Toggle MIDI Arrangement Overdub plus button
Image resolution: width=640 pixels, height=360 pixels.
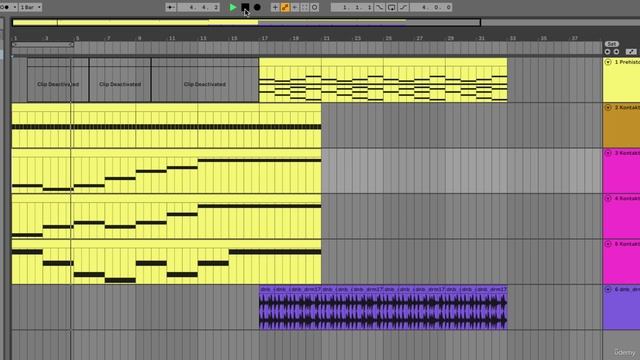[275, 7]
